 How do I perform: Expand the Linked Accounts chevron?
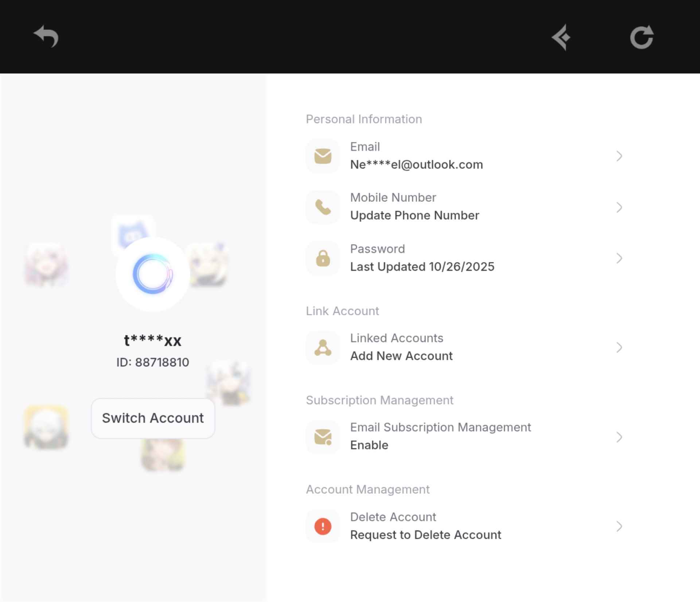click(x=619, y=347)
